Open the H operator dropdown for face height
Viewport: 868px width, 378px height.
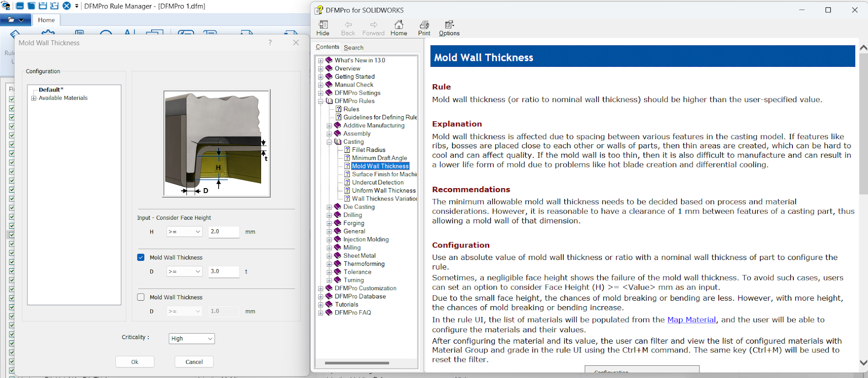coord(184,232)
